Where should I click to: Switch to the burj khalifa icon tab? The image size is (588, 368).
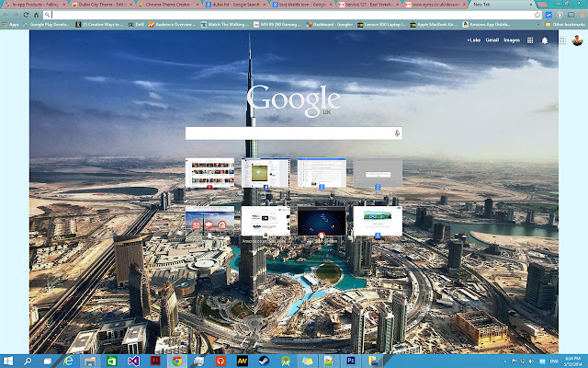302,5
